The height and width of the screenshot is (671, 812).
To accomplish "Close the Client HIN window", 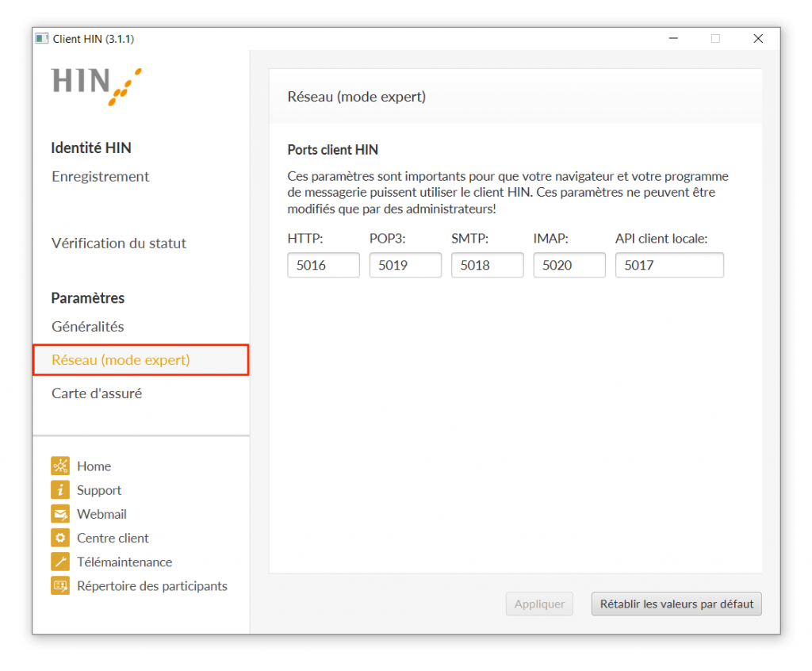I will (x=758, y=38).
